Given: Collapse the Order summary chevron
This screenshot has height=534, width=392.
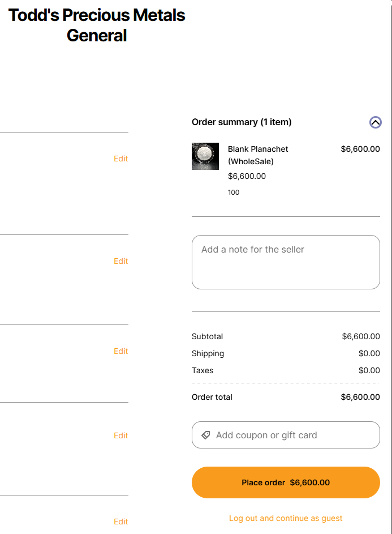Looking at the screenshot, I should [376, 122].
